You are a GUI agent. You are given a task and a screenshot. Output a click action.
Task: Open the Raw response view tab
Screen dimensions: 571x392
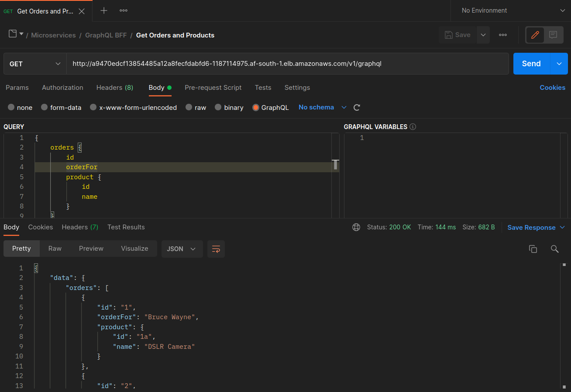click(55, 249)
